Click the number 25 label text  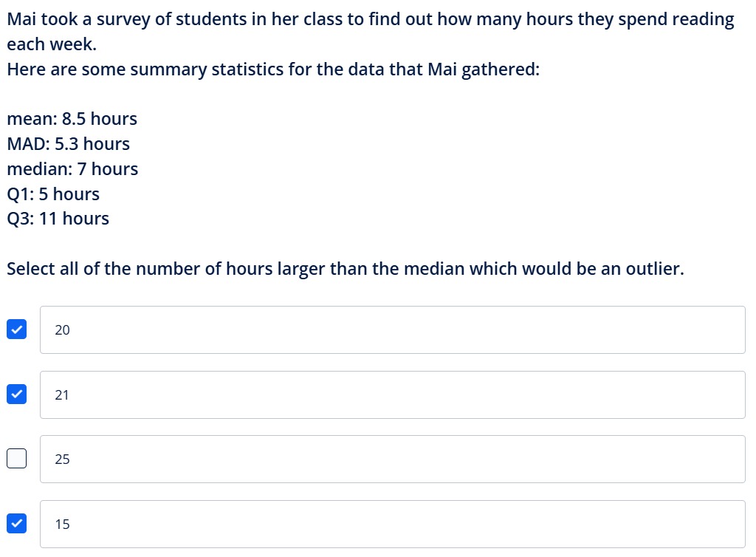pos(62,459)
